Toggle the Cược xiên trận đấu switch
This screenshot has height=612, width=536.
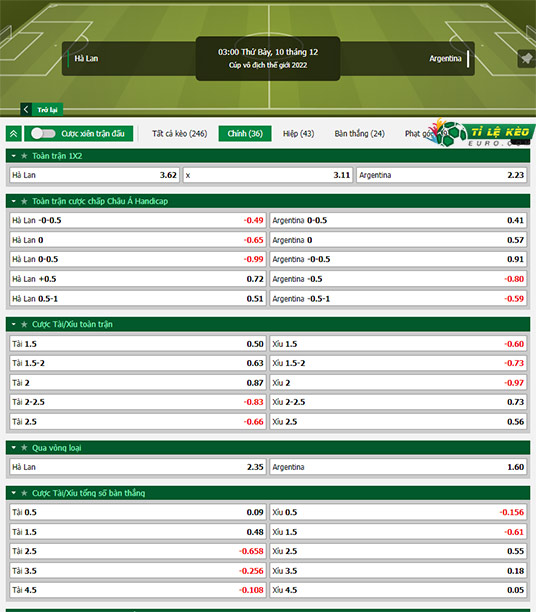(x=43, y=133)
